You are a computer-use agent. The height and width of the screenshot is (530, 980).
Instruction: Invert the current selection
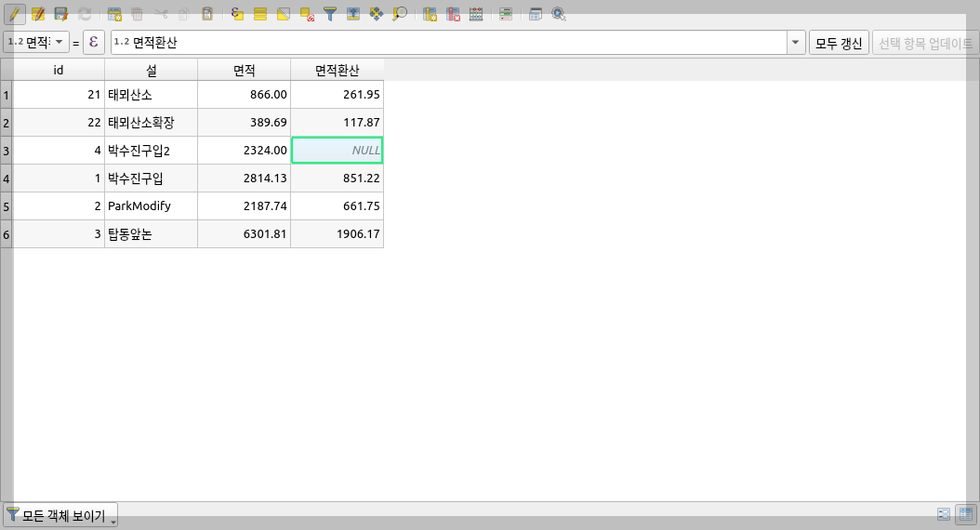284,14
